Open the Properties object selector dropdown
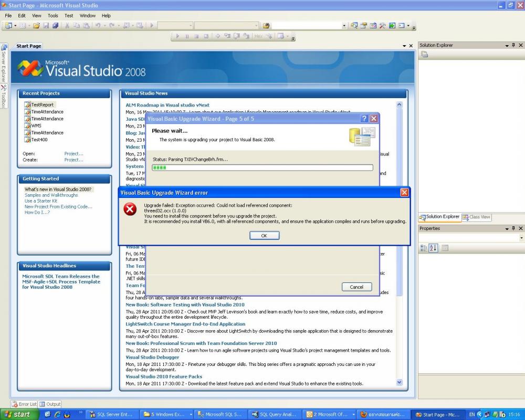 pos(521,238)
